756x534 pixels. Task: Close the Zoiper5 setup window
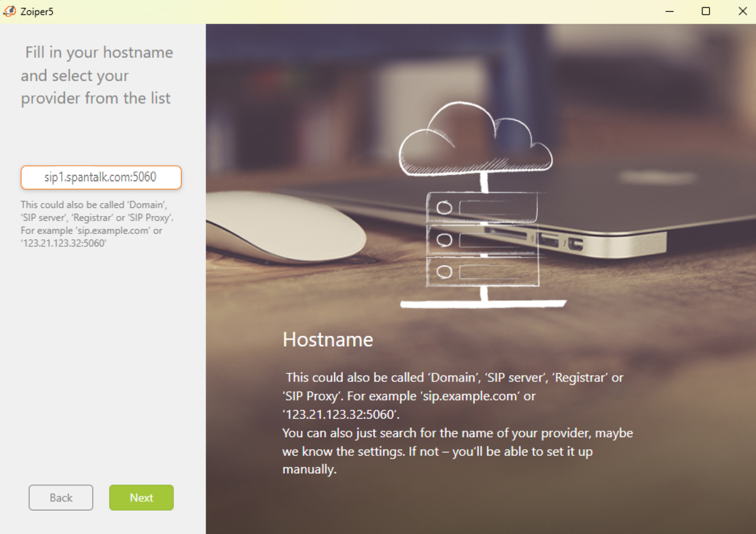pos(743,11)
